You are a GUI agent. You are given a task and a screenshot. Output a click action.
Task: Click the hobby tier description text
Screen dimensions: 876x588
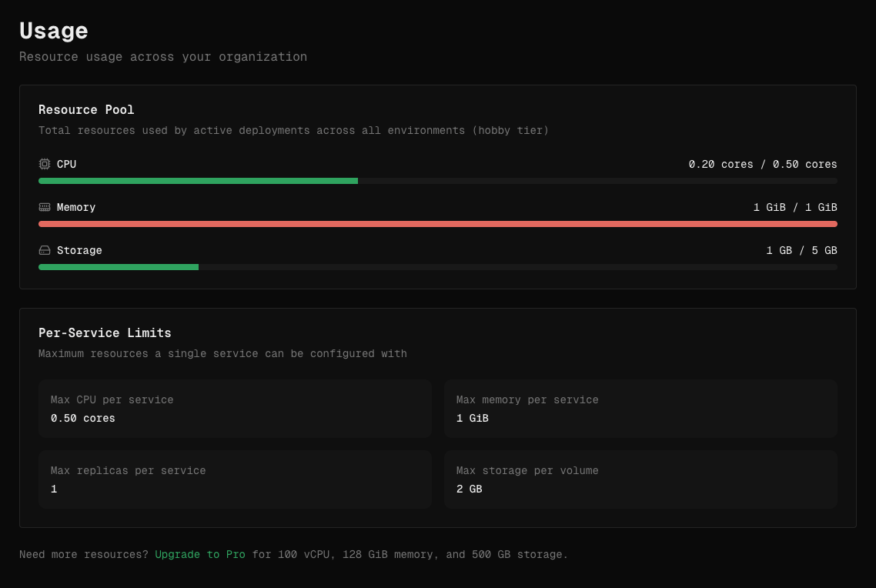point(293,131)
